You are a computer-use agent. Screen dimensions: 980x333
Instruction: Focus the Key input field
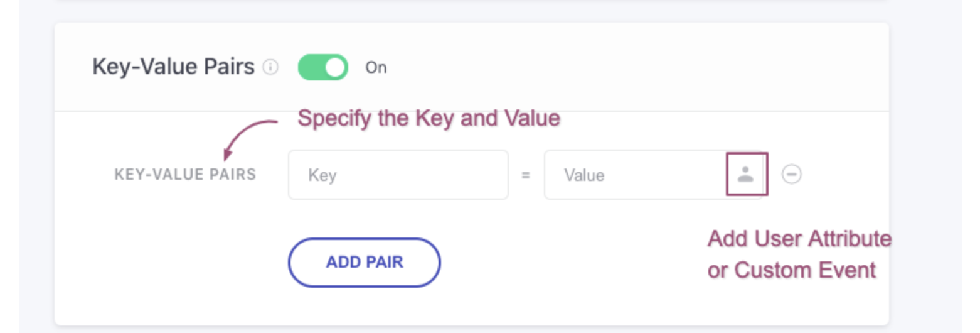(398, 175)
